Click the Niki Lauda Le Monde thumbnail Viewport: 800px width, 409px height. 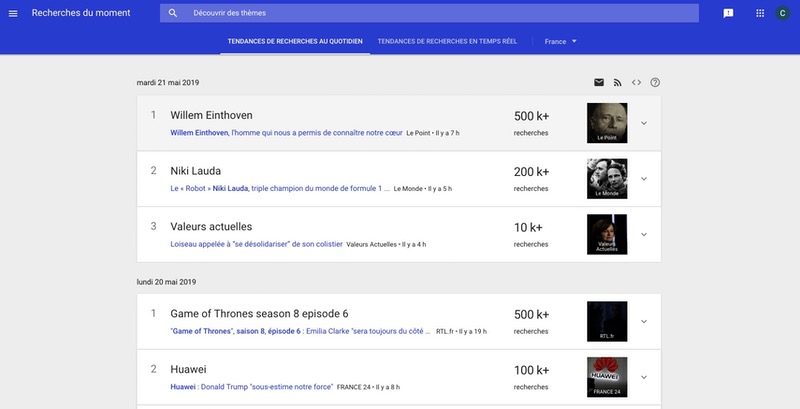[607, 178]
